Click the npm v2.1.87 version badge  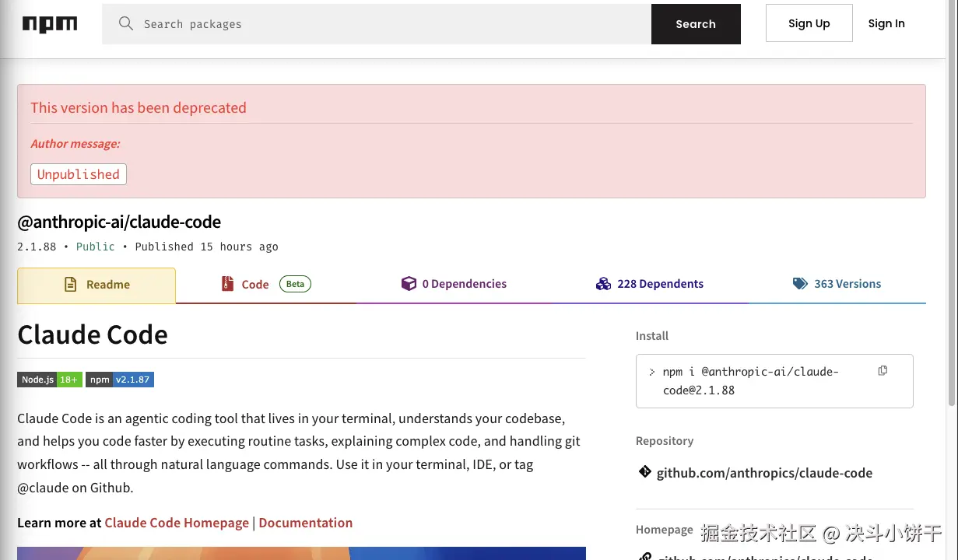120,380
